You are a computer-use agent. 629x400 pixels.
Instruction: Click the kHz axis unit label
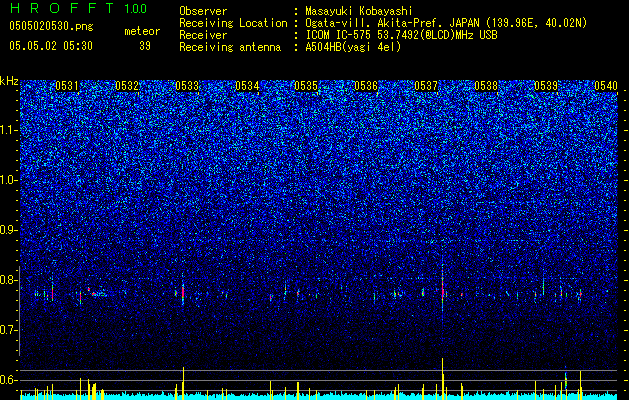pyautogui.click(x=9, y=81)
